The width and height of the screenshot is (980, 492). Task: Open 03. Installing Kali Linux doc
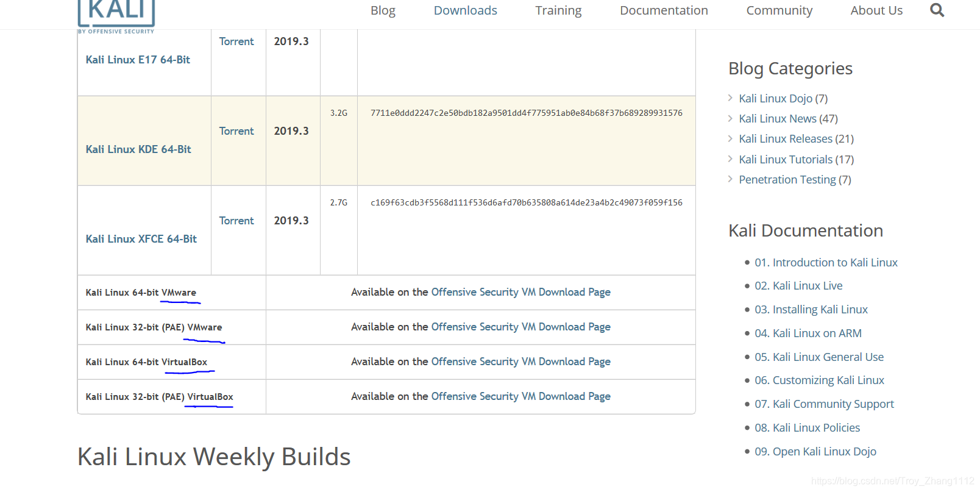tap(811, 309)
